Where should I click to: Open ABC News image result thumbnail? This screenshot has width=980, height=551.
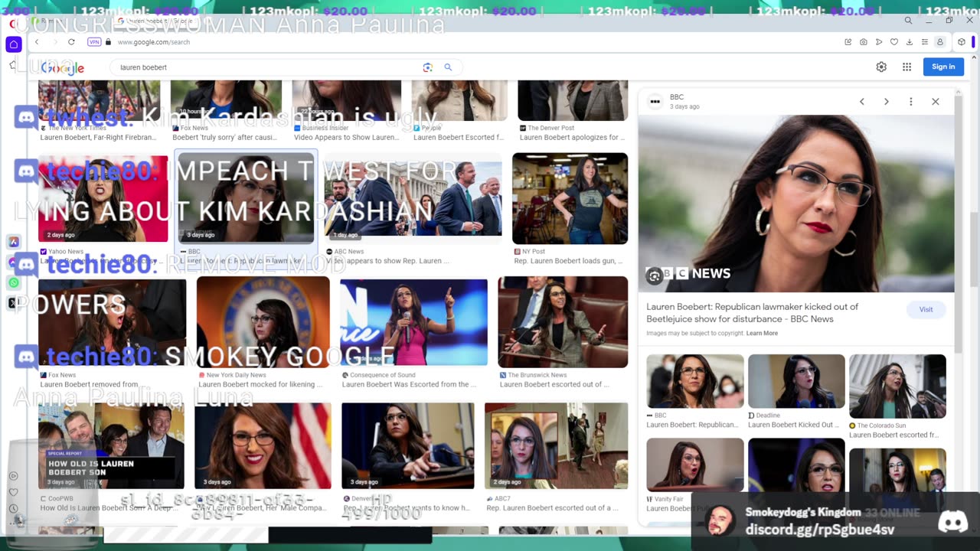pos(413,198)
